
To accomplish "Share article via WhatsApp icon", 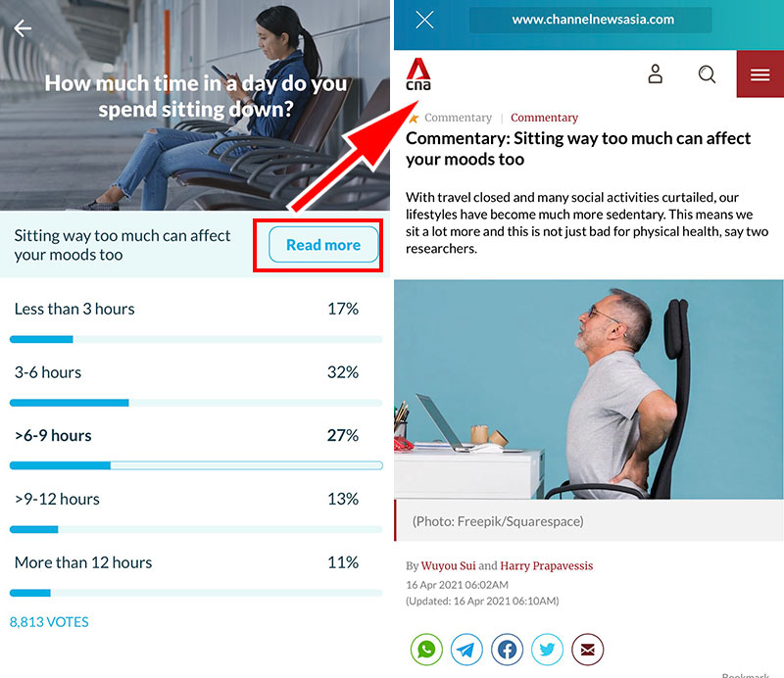I will tap(426, 650).
